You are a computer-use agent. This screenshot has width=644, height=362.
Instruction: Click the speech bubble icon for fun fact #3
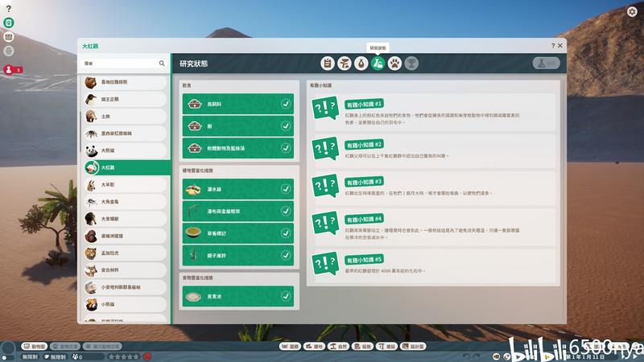[325, 186]
